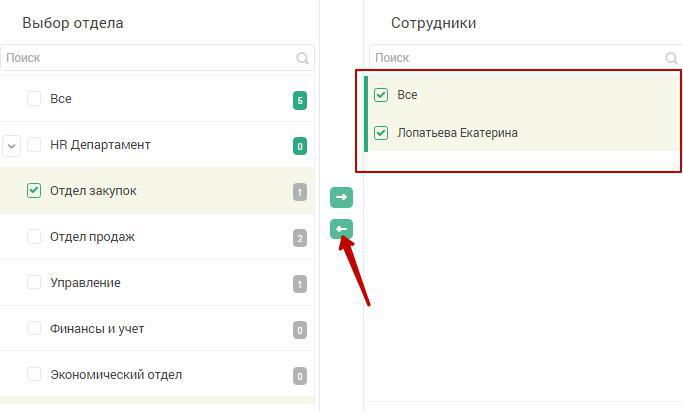Uncheck the Все checkbox in employees list
This screenshot has height=412, width=683.
381,95
